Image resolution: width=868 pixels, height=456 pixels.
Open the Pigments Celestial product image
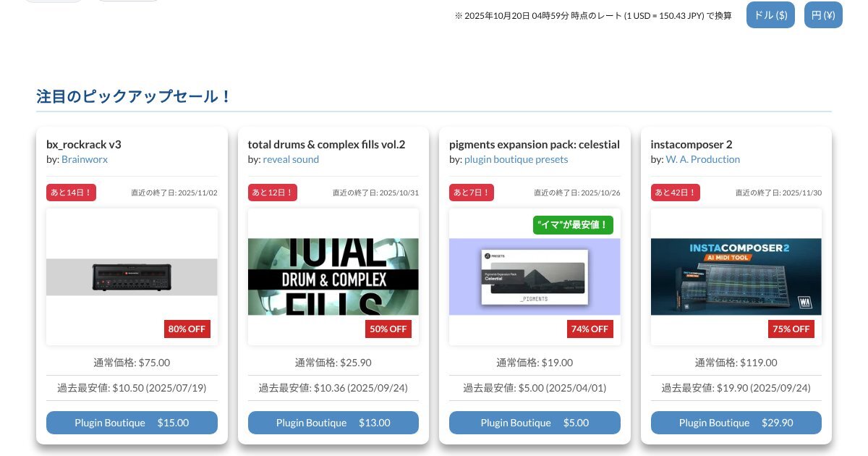535,277
